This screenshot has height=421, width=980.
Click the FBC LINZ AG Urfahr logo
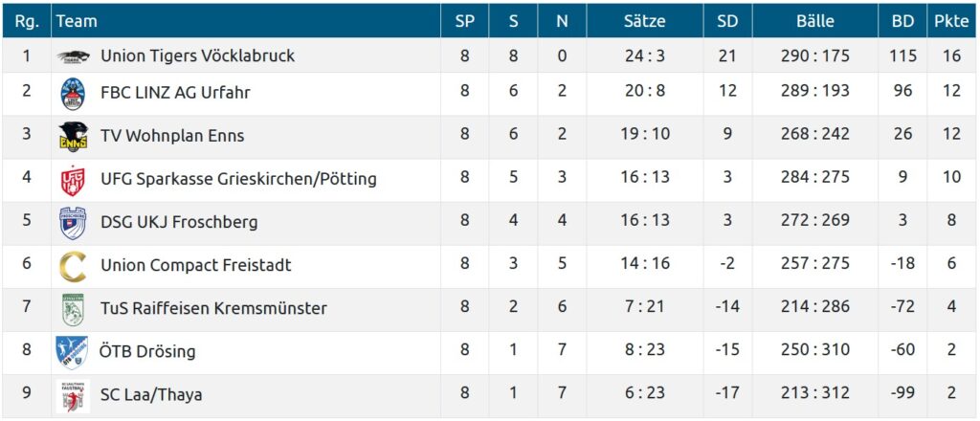pos(73,93)
